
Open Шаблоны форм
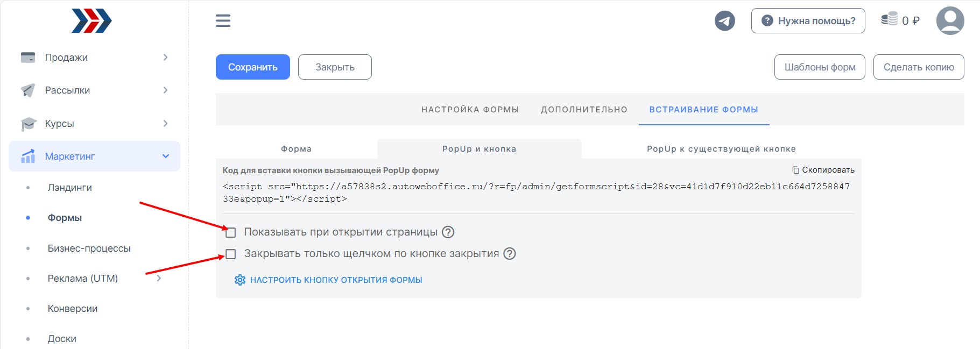(820, 67)
